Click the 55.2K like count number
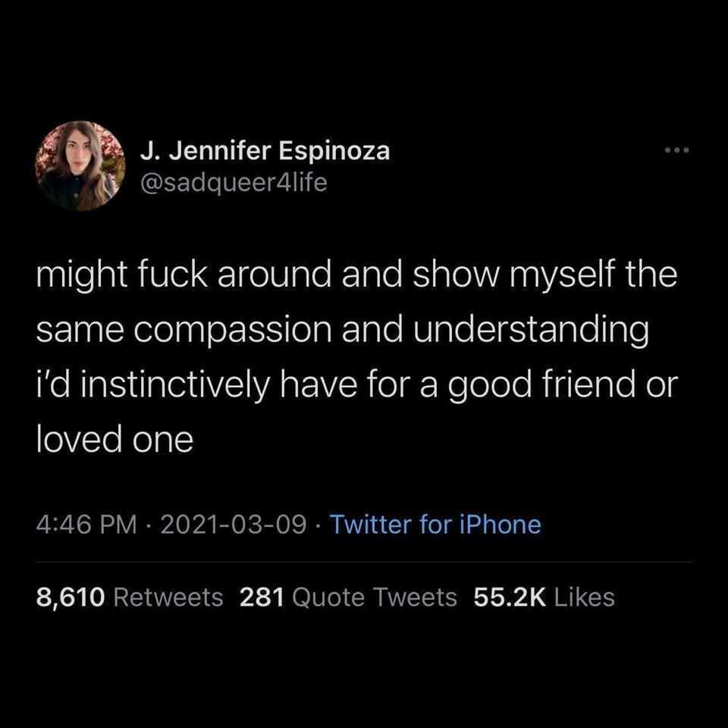The width and height of the screenshot is (728, 728). [x=510, y=598]
